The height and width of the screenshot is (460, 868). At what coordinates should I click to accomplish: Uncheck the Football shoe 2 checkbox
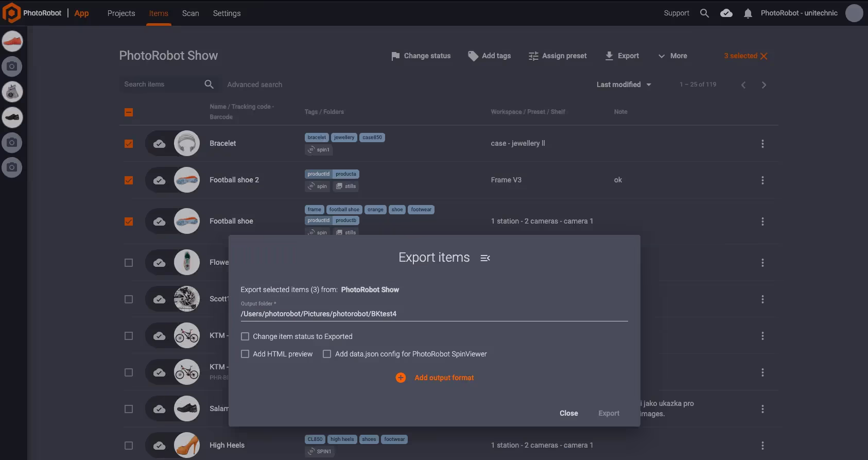pyautogui.click(x=129, y=180)
